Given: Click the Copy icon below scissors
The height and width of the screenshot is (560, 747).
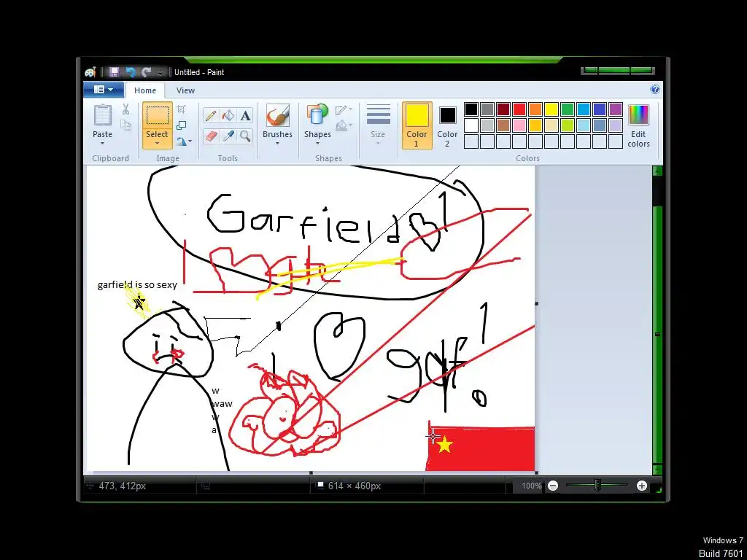Looking at the screenshot, I should [x=125, y=125].
